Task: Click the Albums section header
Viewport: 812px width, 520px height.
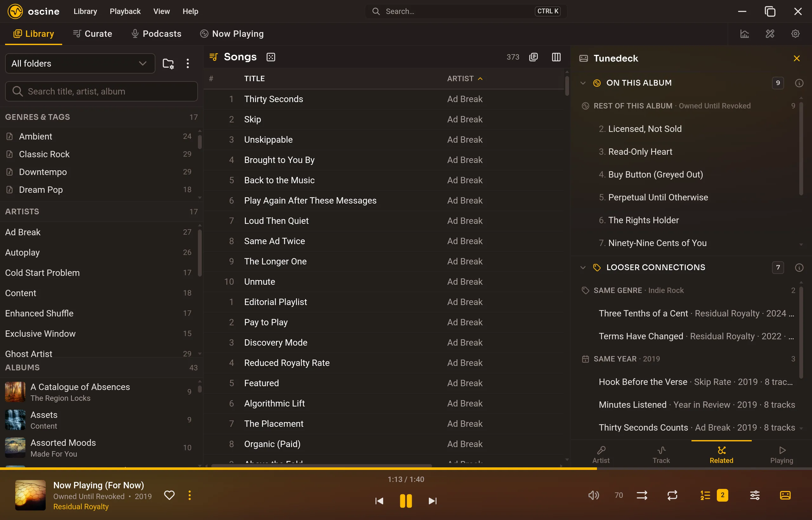Action: (101, 368)
